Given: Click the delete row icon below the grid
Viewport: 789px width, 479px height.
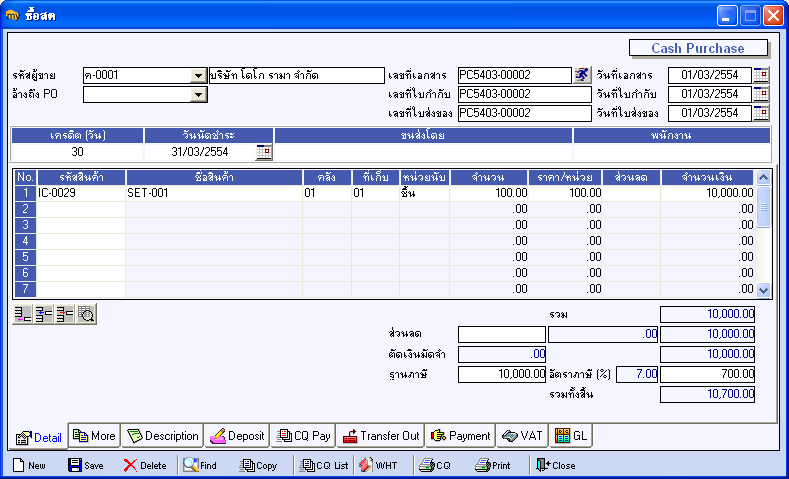Looking at the screenshot, I should pyautogui.click(x=65, y=314).
